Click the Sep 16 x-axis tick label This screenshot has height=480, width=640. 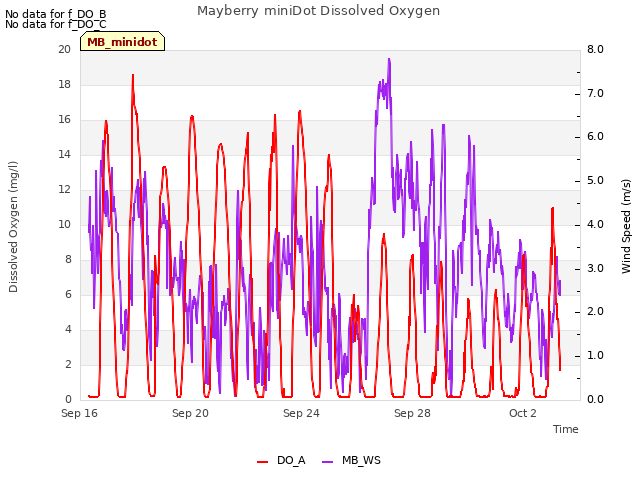80,413
